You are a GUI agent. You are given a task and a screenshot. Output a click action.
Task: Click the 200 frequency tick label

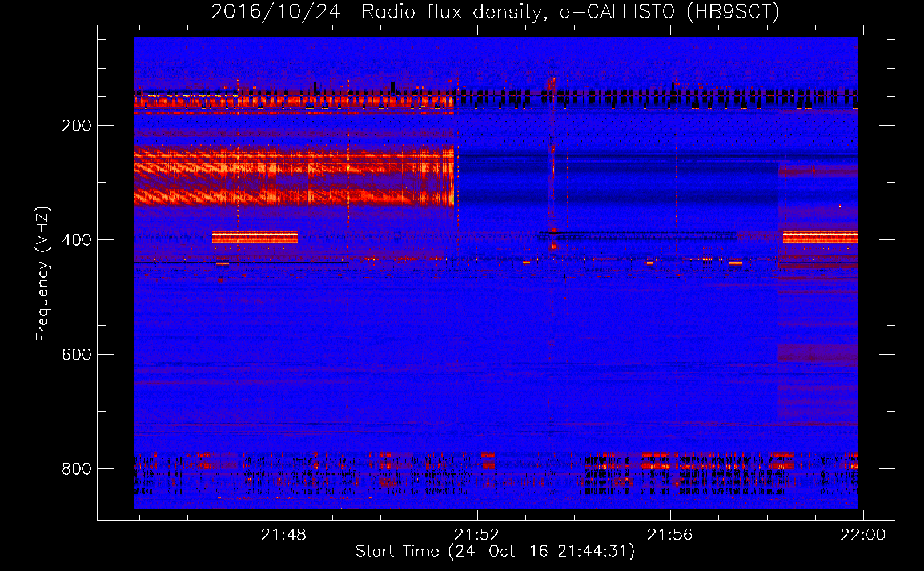[x=77, y=126]
